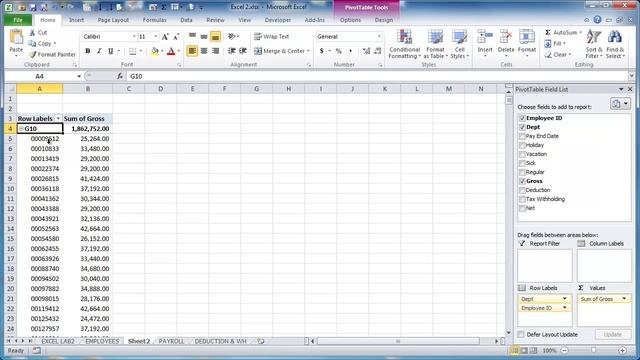Click the zoom slider handle

(593, 350)
